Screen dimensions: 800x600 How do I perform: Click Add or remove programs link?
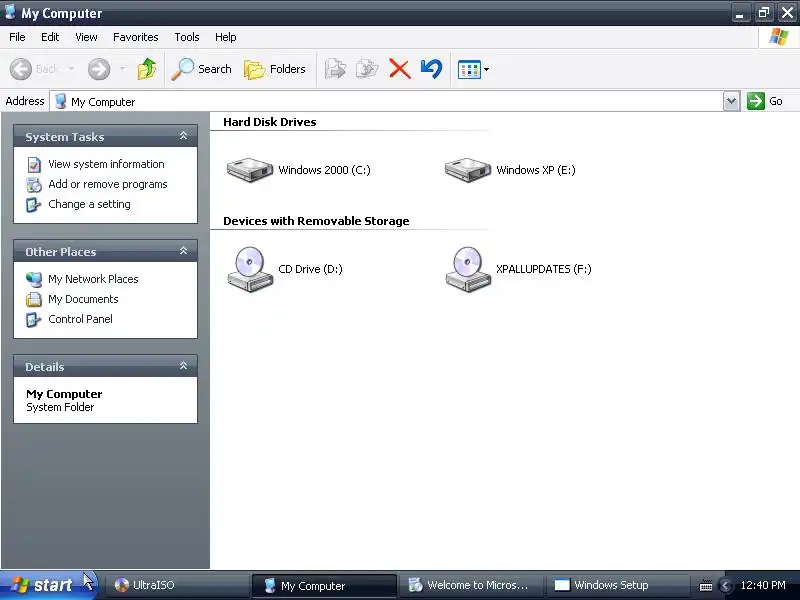tap(108, 184)
